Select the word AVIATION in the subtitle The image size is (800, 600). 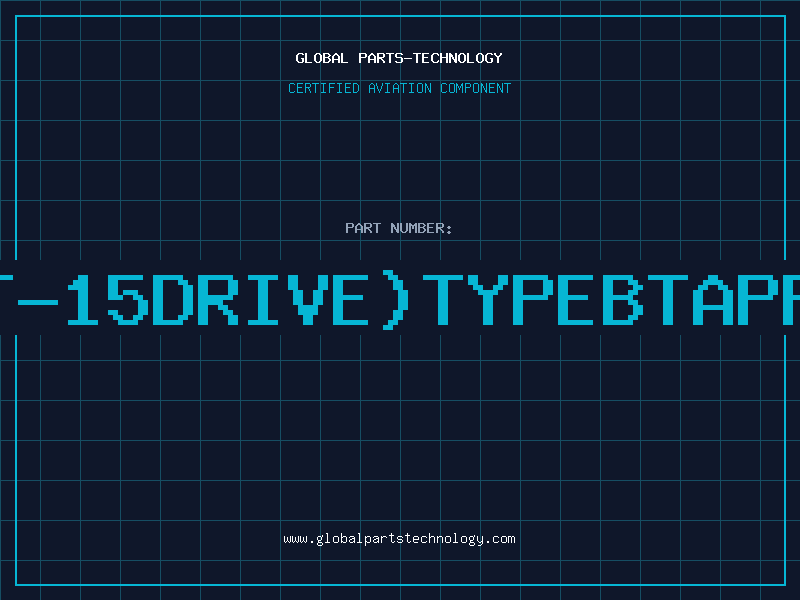(x=400, y=88)
